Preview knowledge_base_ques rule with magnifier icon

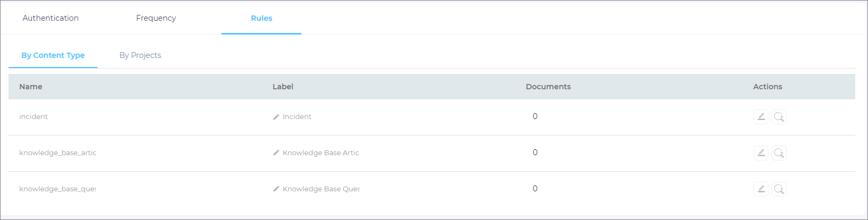point(779,189)
